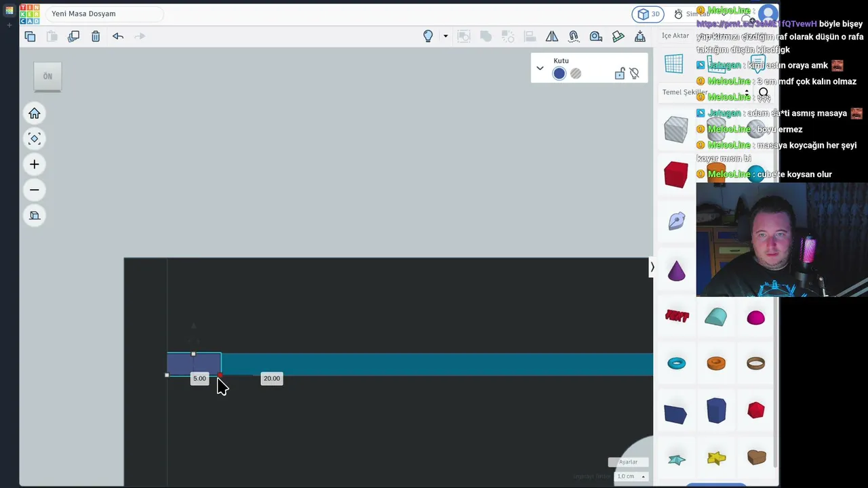Open the Temel Şekiller category dropdown
Viewport: 868px width, 488px height.
click(x=705, y=92)
